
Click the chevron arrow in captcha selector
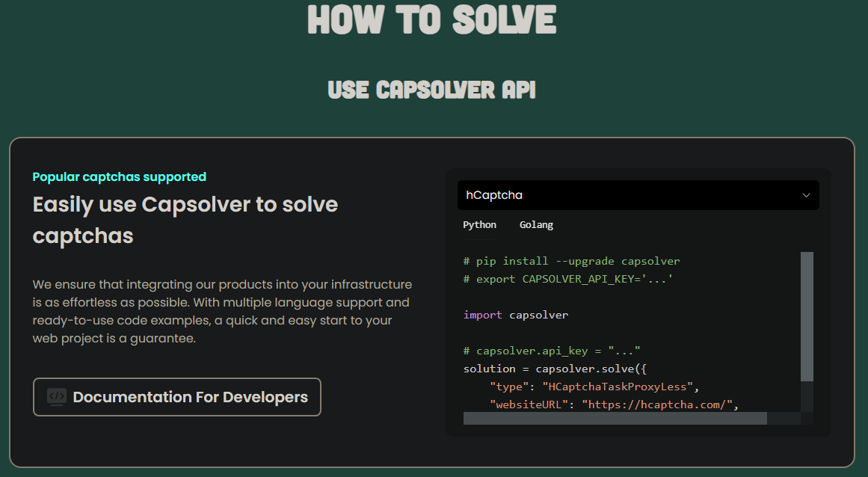tap(806, 195)
